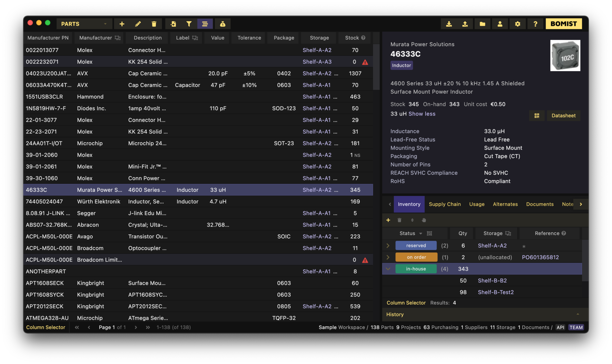Viewport: 612px width, 364px height.
Task: Select the Alternates tab
Action: [x=505, y=204]
